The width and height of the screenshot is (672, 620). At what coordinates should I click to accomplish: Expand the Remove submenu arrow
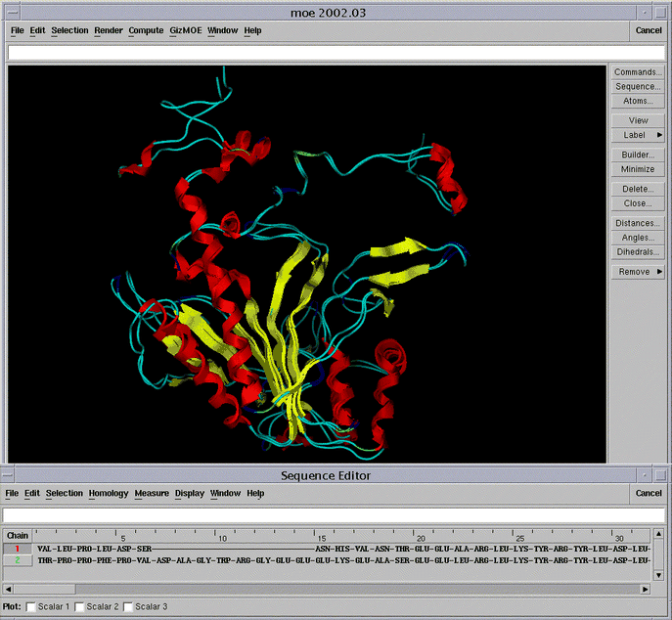tap(659, 272)
